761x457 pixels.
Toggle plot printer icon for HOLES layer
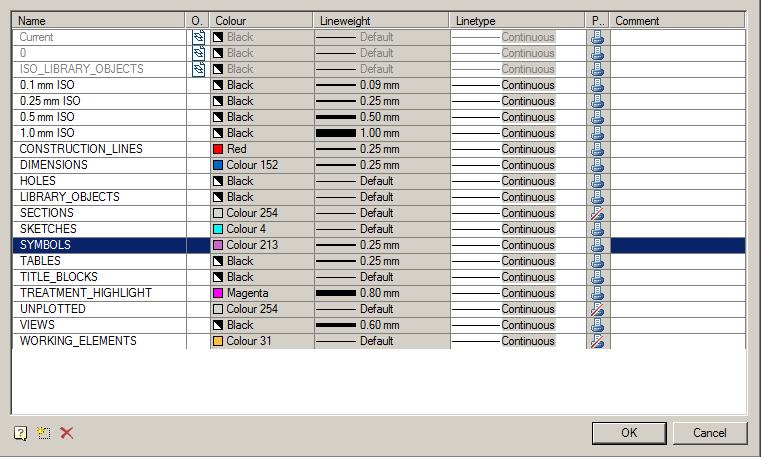[x=597, y=181]
